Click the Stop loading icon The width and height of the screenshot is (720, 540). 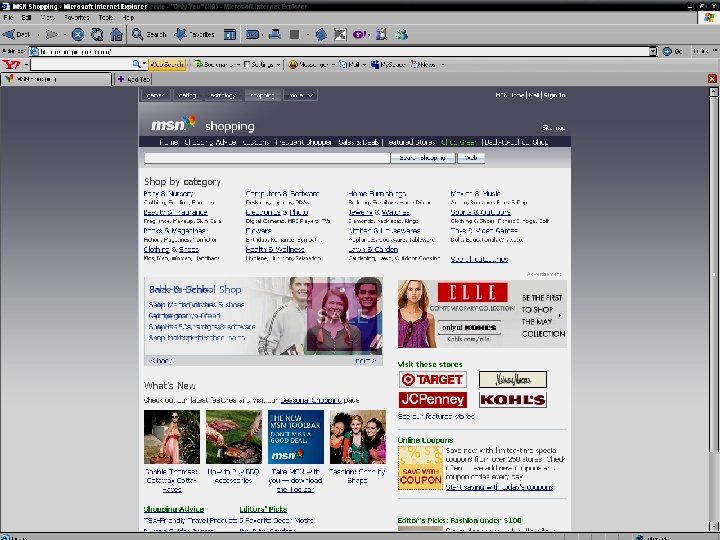pyautogui.click(x=78, y=34)
